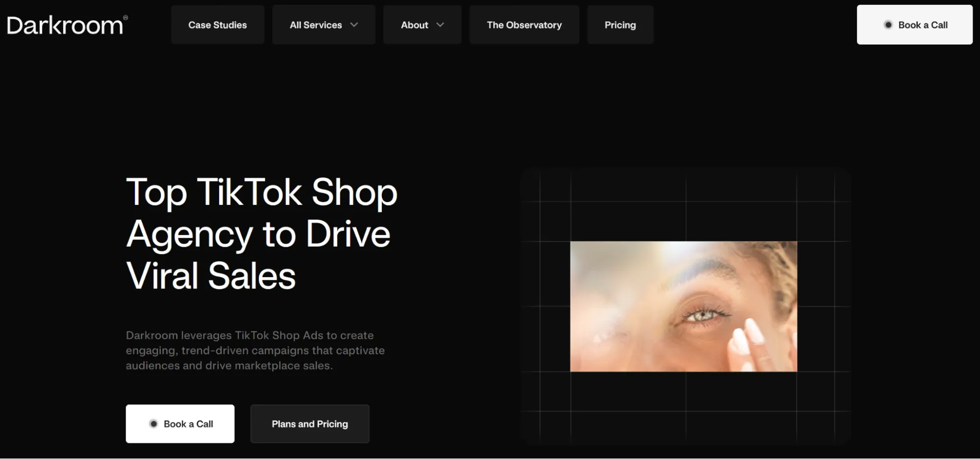Go to The Observatory
Screen dimensions: 980x459
[x=524, y=25]
